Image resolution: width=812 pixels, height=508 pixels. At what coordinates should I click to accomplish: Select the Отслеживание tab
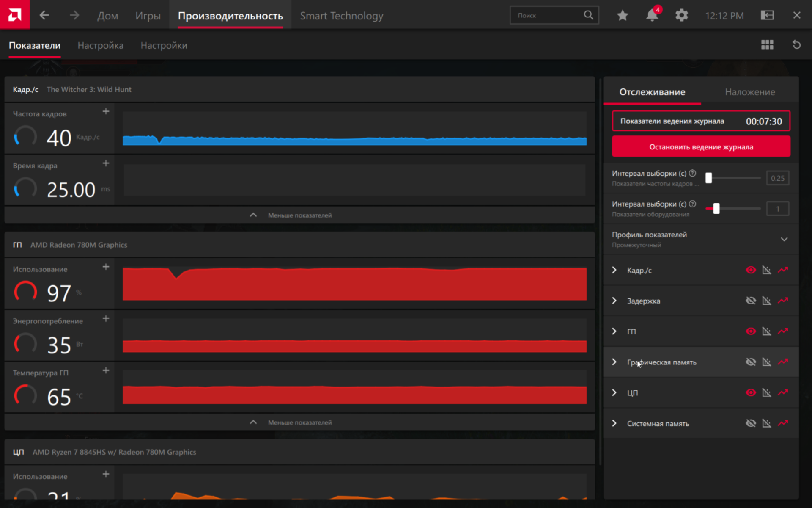click(652, 92)
